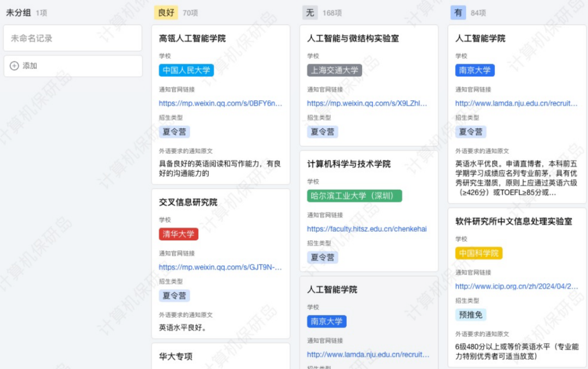
Task: Open the www.icip.org.cn/zh/2024/04 link
Action: tap(516, 286)
